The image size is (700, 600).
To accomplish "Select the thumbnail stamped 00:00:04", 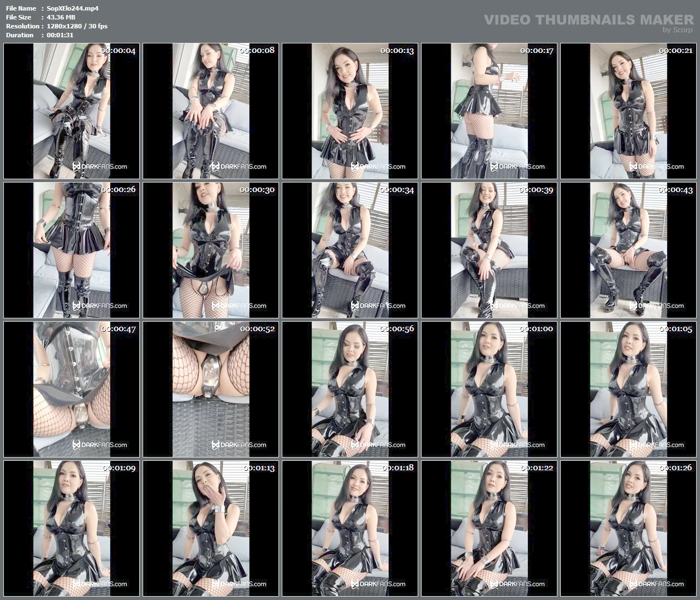I will point(71,111).
